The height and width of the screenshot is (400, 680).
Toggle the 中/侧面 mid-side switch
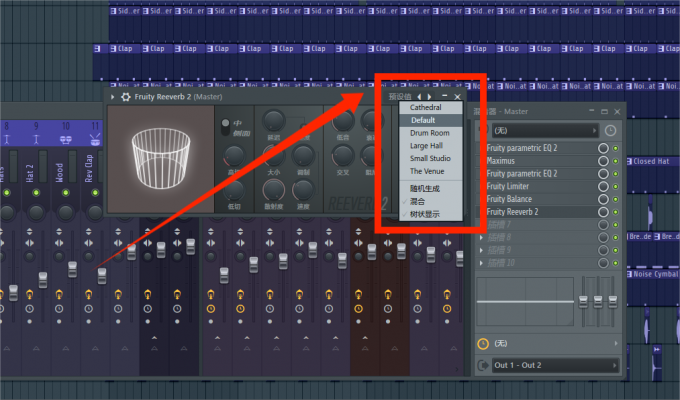(225, 127)
